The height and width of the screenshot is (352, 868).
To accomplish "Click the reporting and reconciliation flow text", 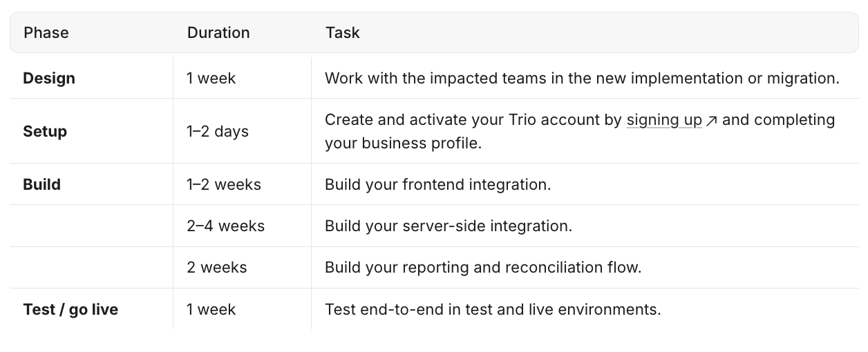I will pyautogui.click(x=483, y=267).
